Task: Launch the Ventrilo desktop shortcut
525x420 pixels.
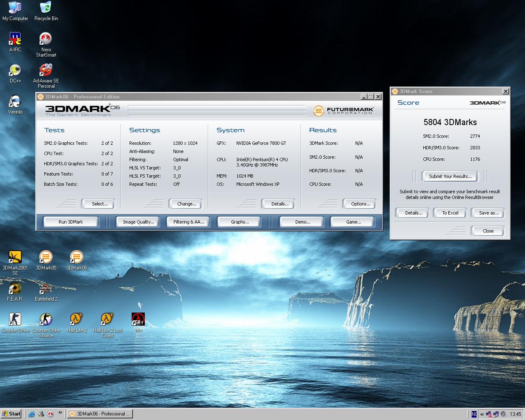Action: (x=15, y=105)
